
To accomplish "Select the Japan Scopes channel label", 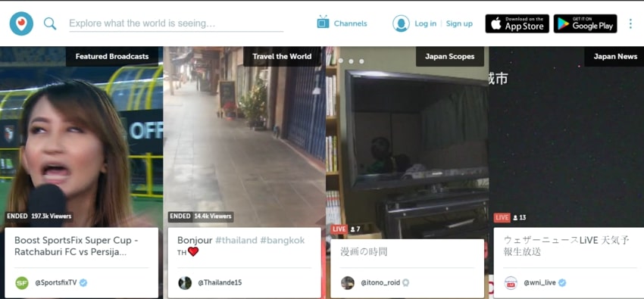I will point(450,57).
